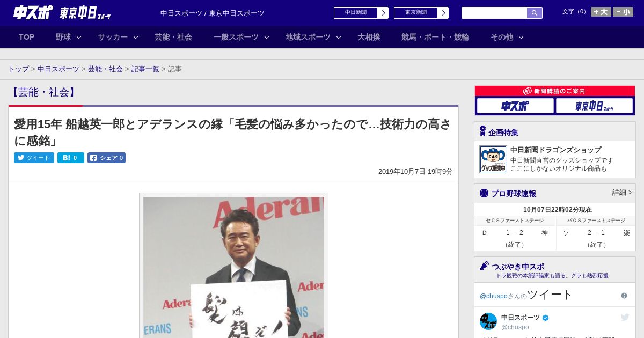Screen dimensions: 644x338
Task: Select 大相撲 navigation item
Action: point(369,37)
